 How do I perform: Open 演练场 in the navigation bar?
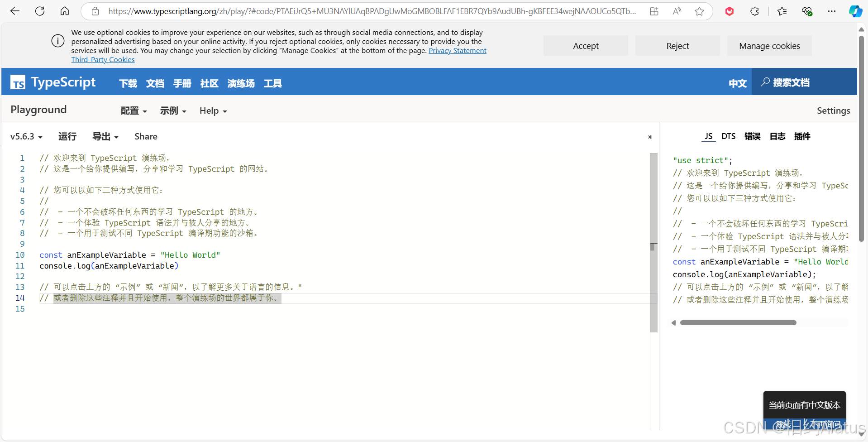click(241, 83)
